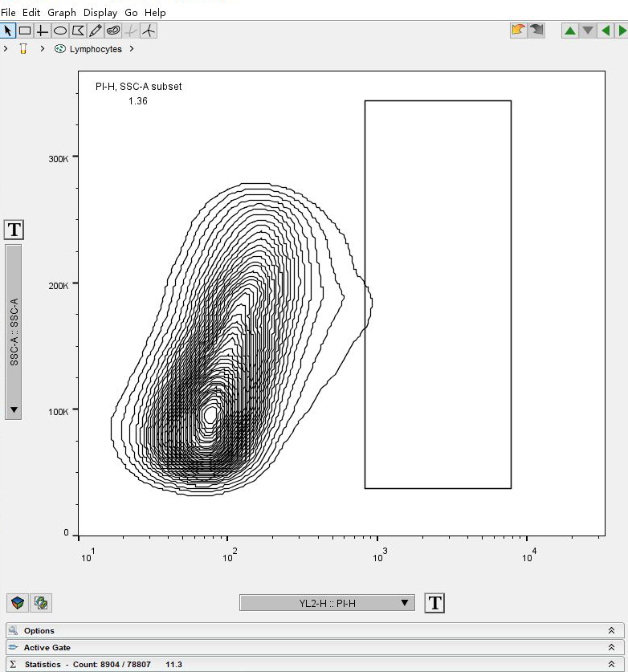The width and height of the screenshot is (628, 672).
Task: Click the 'PI-H, SSC-A subset' gate label
Action: pos(138,87)
